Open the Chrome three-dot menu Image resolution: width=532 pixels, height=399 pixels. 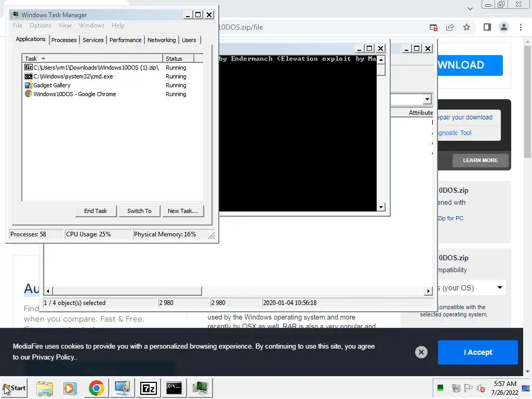pyautogui.click(x=521, y=27)
